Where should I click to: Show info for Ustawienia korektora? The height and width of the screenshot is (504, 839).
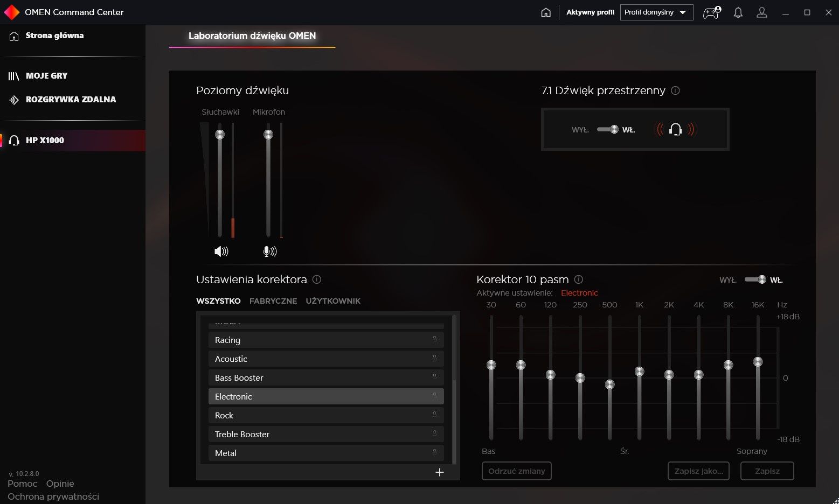317,279
